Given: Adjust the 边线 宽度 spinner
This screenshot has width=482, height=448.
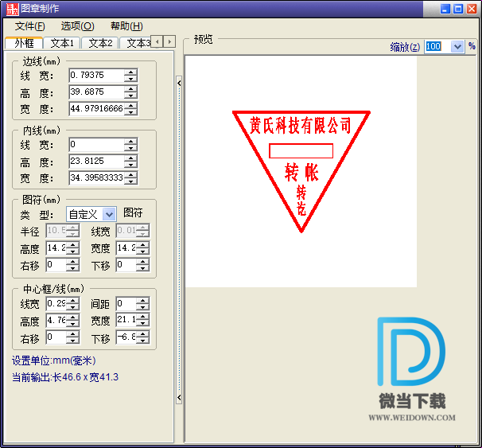Looking at the screenshot, I should (x=130, y=108).
